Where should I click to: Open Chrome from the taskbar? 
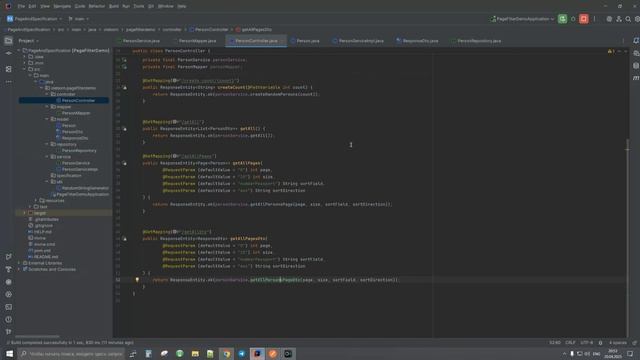[226, 354]
